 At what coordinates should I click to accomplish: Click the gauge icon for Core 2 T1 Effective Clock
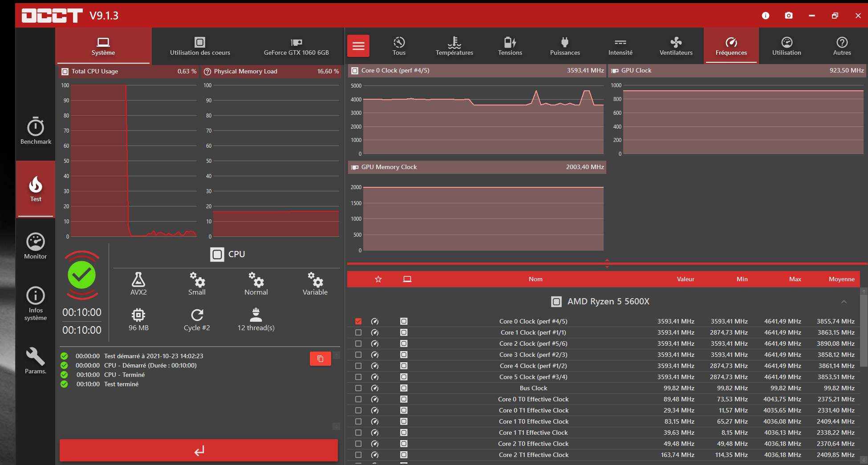pos(375,455)
